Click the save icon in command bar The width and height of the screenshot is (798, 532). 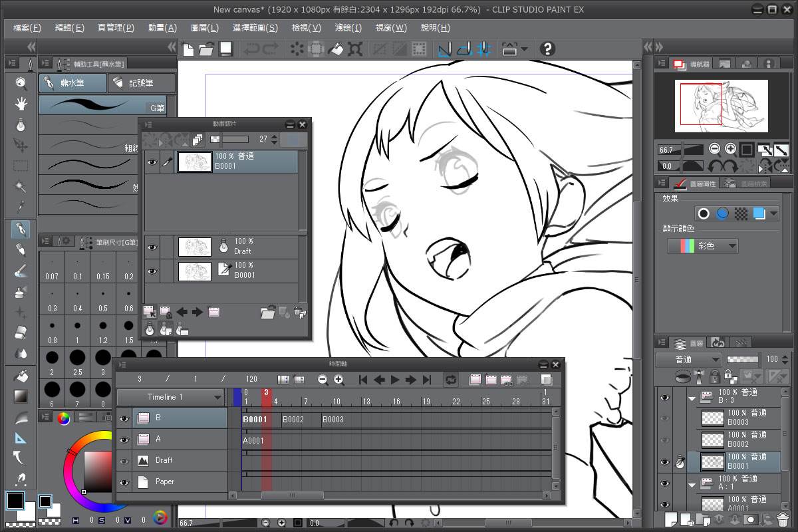click(x=225, y=49)
